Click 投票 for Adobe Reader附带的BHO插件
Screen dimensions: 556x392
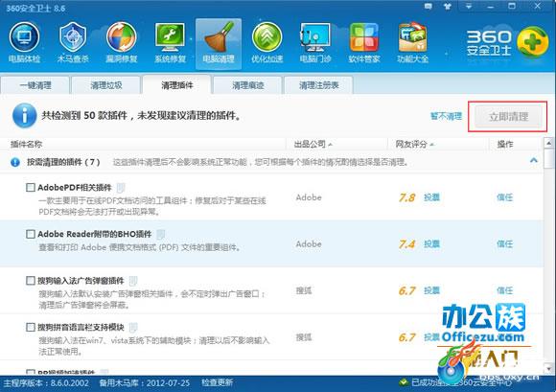tap(431, 243)
